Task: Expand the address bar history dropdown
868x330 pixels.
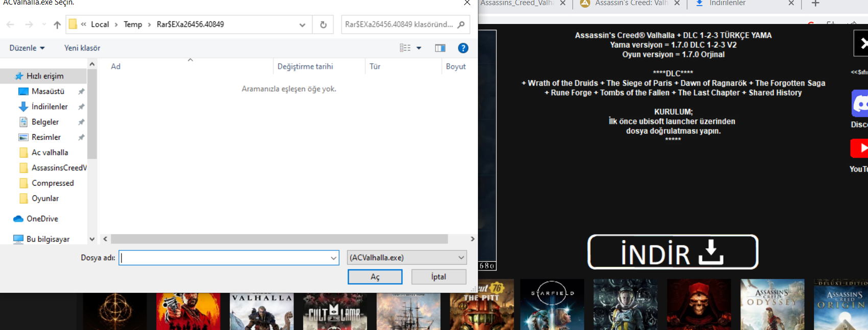Action: coord(302,24)
